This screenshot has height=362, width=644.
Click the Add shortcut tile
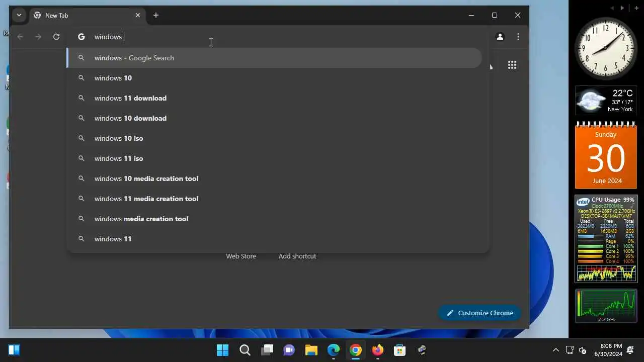click(297, 256)
